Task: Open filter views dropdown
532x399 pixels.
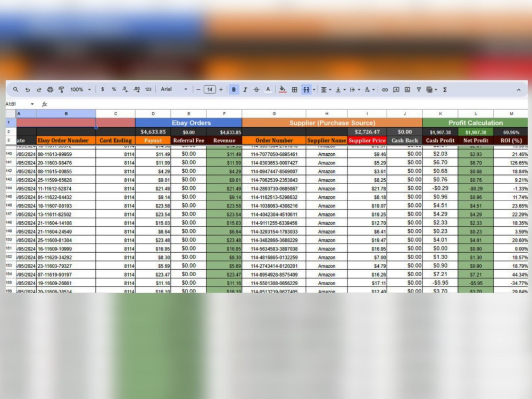Action: tap(431, 89)
